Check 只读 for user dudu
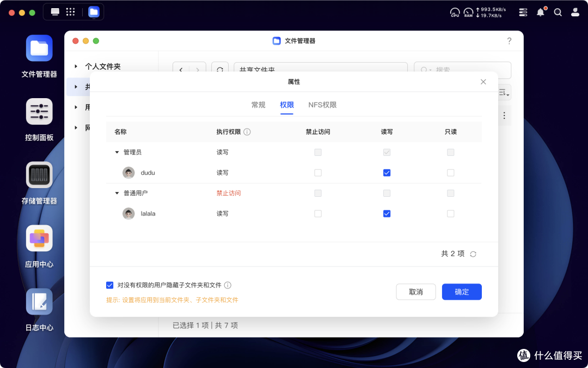 [x=451, y=173]
